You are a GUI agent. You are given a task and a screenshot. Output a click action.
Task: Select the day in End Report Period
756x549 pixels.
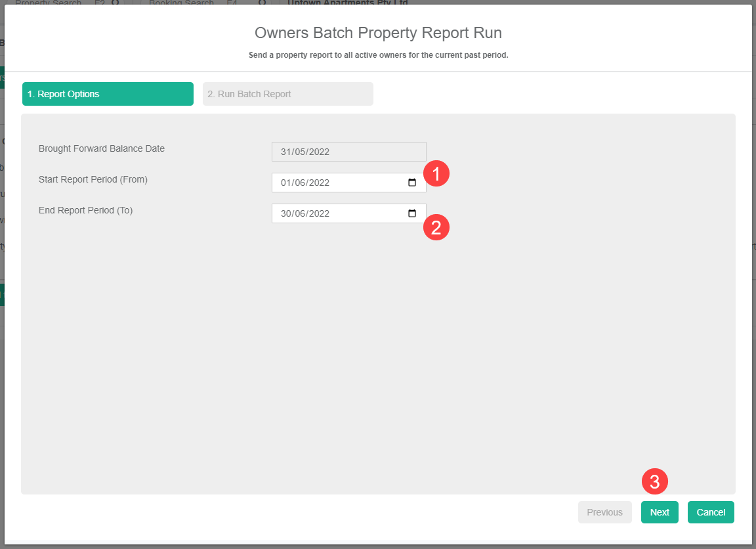click(x=285, y=213)
